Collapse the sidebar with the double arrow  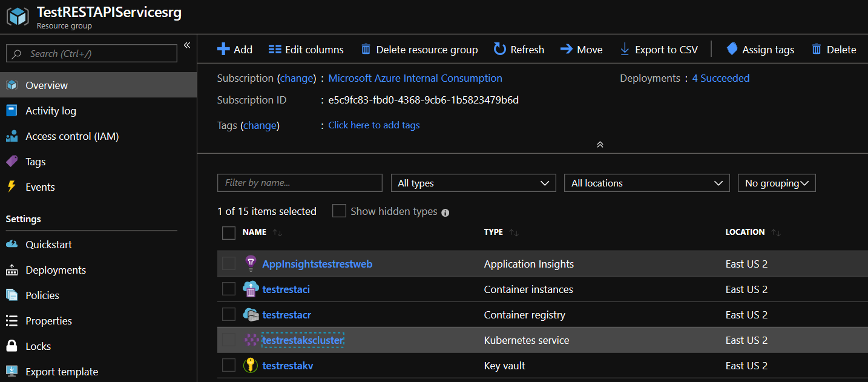[x=187, y=45]
